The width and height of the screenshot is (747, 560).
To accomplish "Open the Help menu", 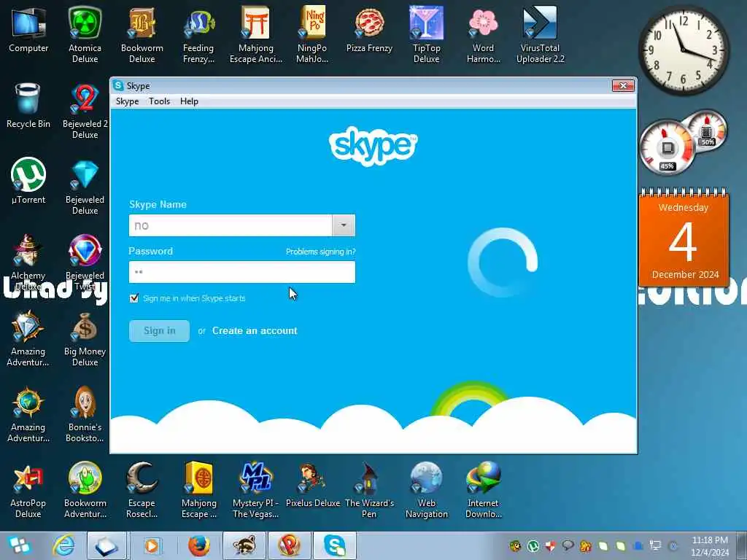I will click(189, 101).
